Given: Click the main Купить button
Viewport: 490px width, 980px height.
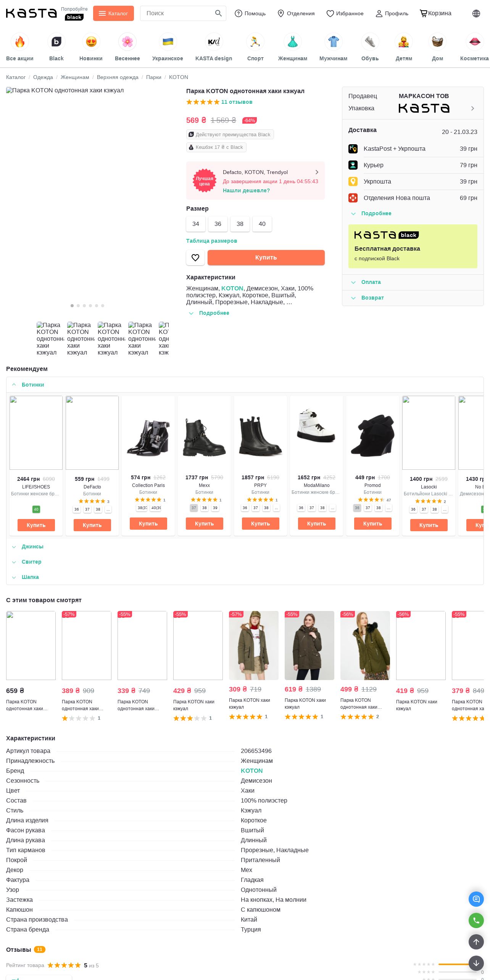Looking at the screenshot, I should (x=266, y=258).
